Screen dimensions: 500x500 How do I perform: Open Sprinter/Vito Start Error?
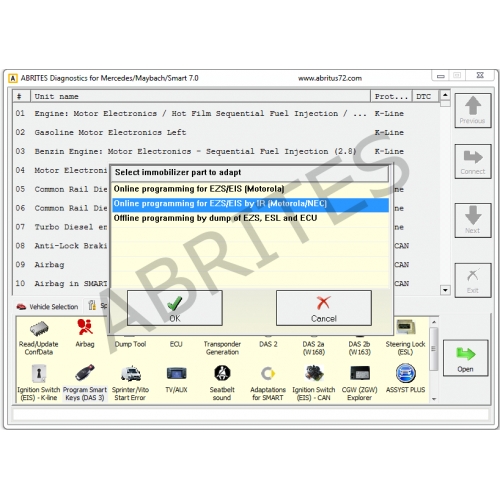[x=130, y=383]
